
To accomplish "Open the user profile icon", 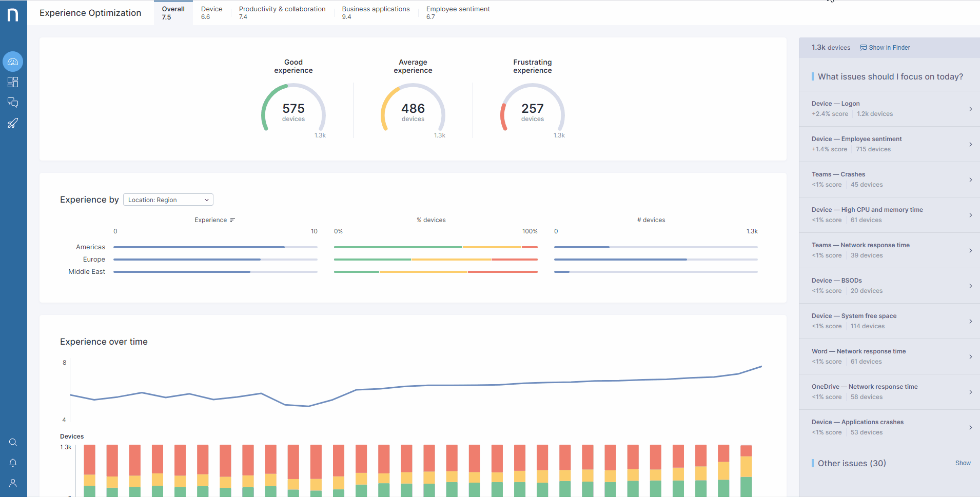I will point(13,483).
